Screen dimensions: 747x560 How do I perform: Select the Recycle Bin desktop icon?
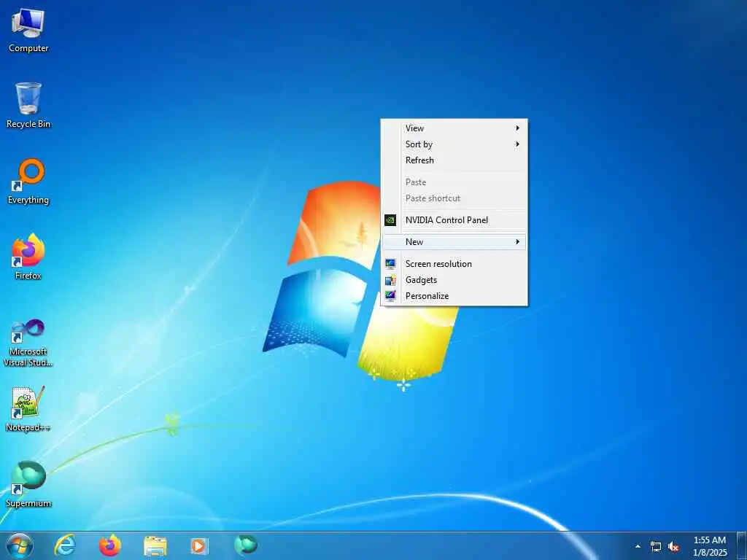pos(28,106)
